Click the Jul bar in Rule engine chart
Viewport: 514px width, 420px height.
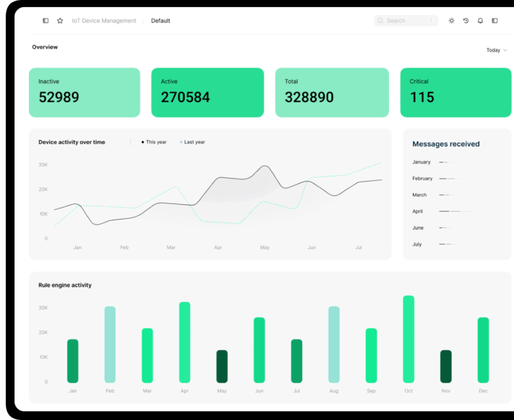click(297, 361)
